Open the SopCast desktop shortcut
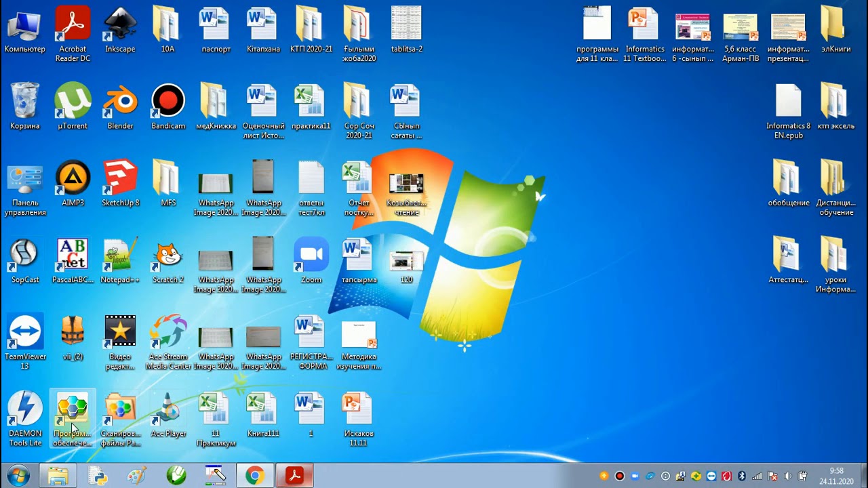The width and height of the screenshot is (868, 488). click(25, 260)
